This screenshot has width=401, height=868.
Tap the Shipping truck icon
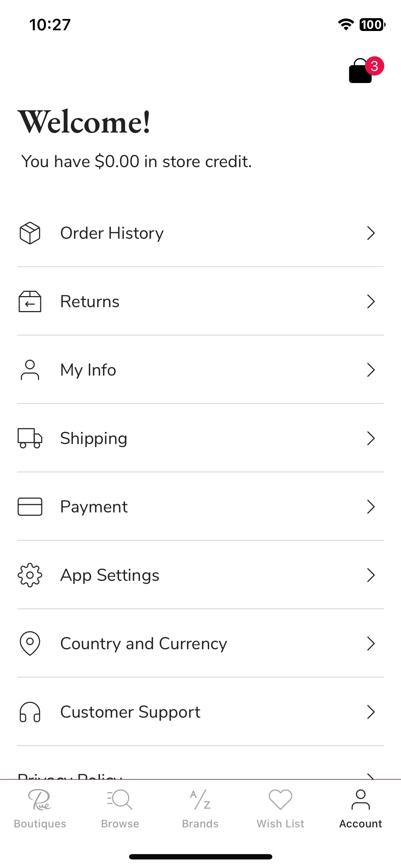click(30, 438)
